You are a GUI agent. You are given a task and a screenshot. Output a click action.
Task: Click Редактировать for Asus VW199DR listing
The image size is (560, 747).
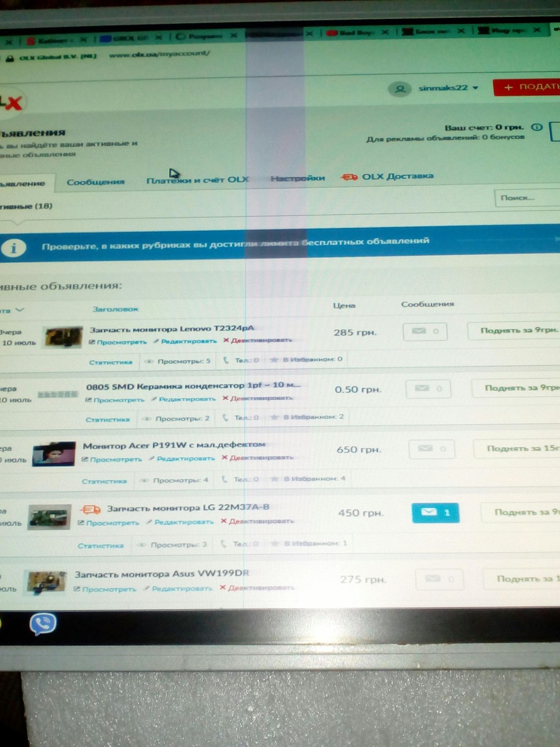click(x=178, y=588)
